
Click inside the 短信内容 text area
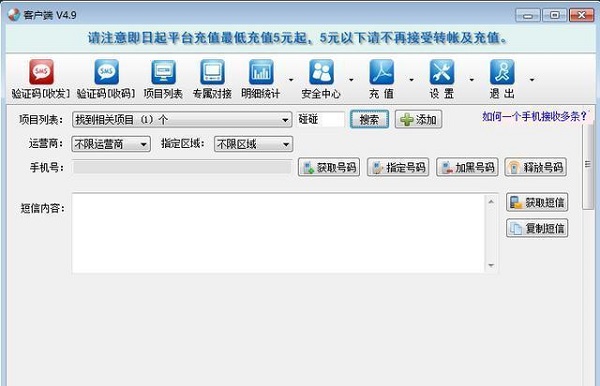279,233
